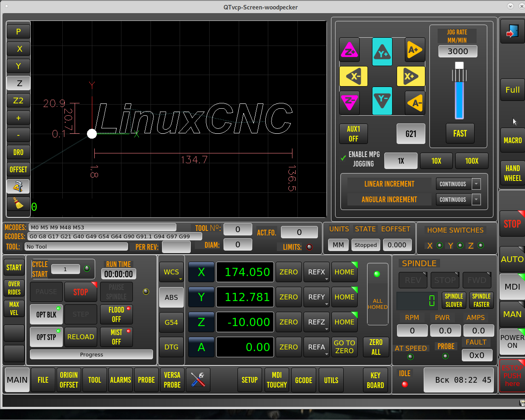
Task: Click the cycle start line number field
Action: tap(66, 269)
